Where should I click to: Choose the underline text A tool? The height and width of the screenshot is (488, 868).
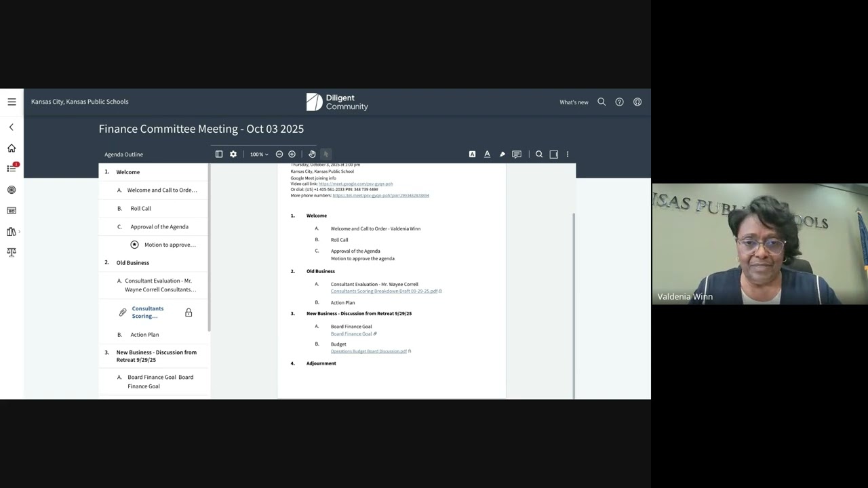pos(487,155)
